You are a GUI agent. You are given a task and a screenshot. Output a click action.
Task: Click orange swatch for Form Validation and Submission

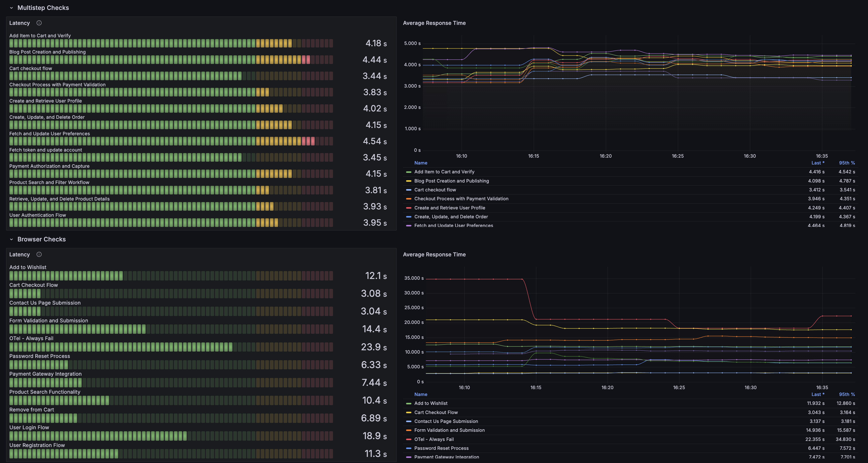point(408,430)
